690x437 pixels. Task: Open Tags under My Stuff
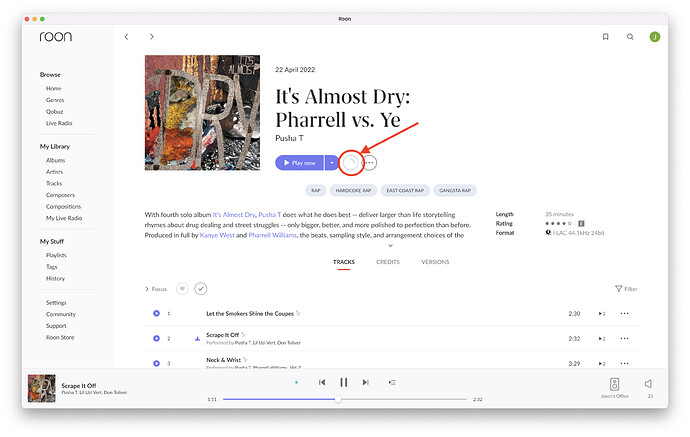click(x=51, y=267)
